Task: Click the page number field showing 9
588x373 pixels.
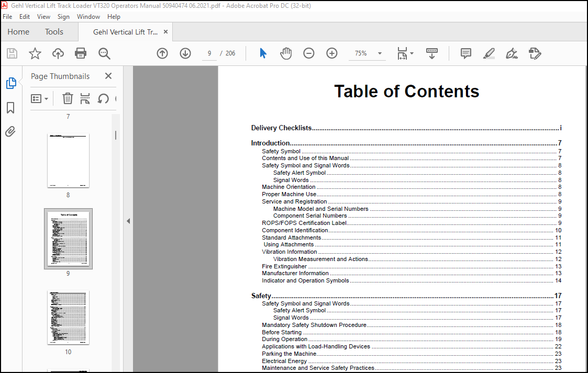Action: [209, 53]
